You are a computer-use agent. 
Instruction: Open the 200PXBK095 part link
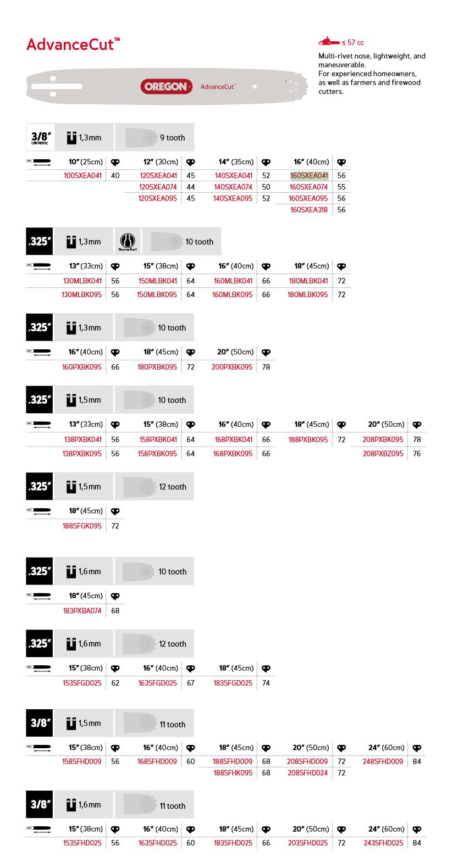tap(232, 367)
